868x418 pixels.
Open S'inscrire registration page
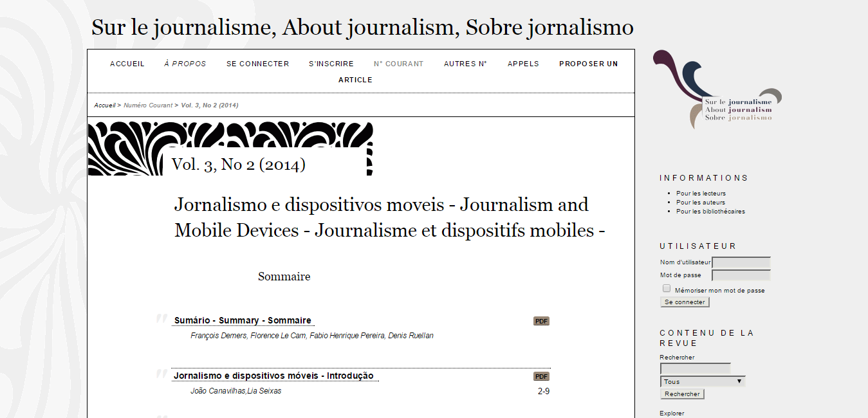tap(331, 64)
